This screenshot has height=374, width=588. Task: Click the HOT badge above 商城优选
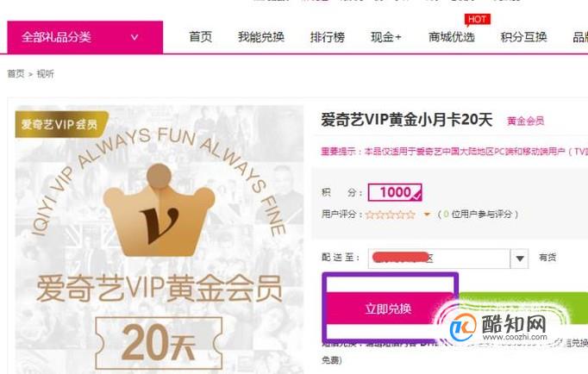[477, 20]
